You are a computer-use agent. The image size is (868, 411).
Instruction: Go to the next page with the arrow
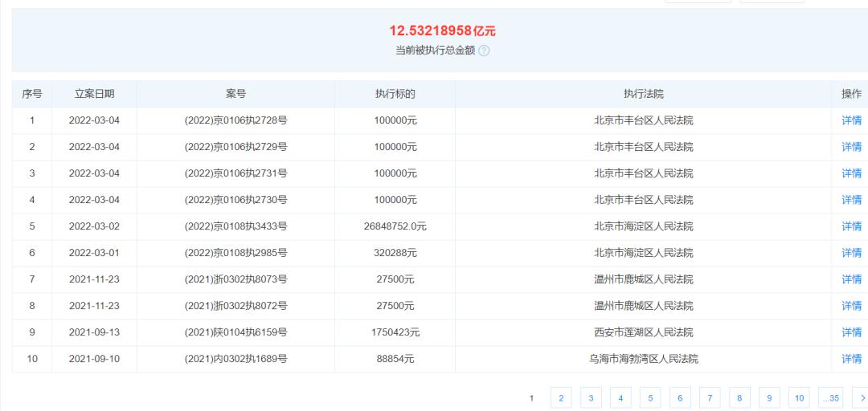pyautogui.click(x=862, y=397)
